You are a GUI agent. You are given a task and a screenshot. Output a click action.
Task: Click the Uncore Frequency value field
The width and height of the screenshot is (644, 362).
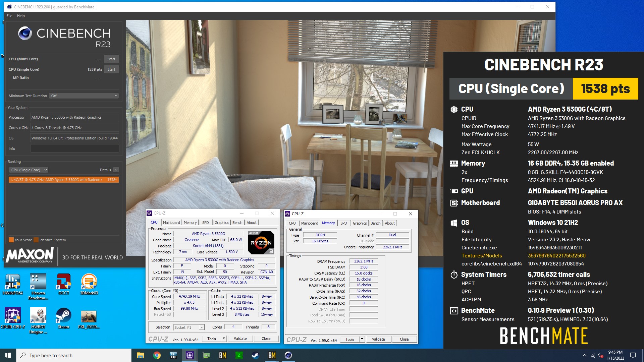[x=392, y=247]
